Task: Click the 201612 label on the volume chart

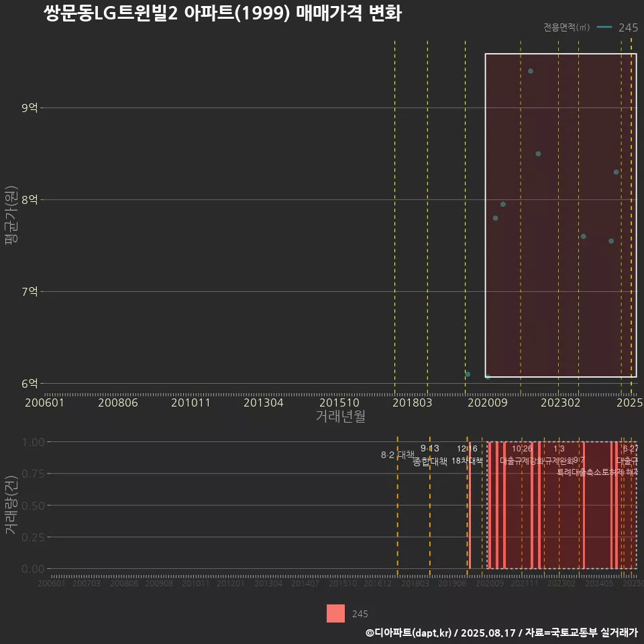Action: (378, 583)
